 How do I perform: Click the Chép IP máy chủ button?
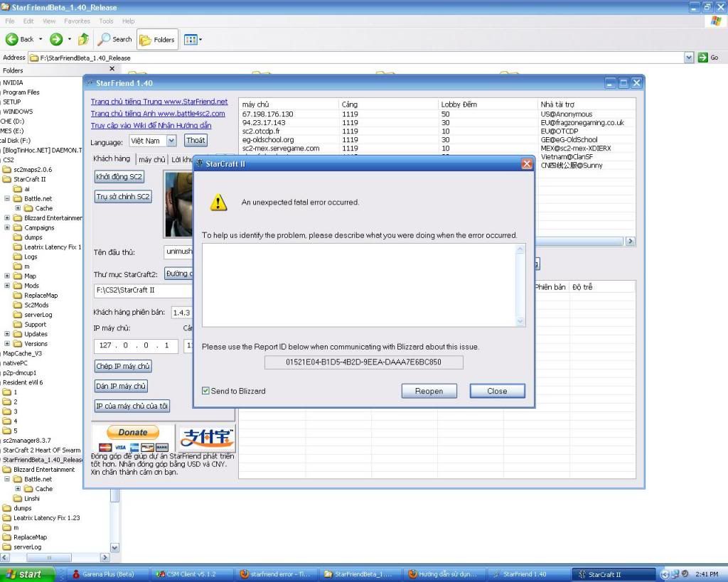(123, 366)
